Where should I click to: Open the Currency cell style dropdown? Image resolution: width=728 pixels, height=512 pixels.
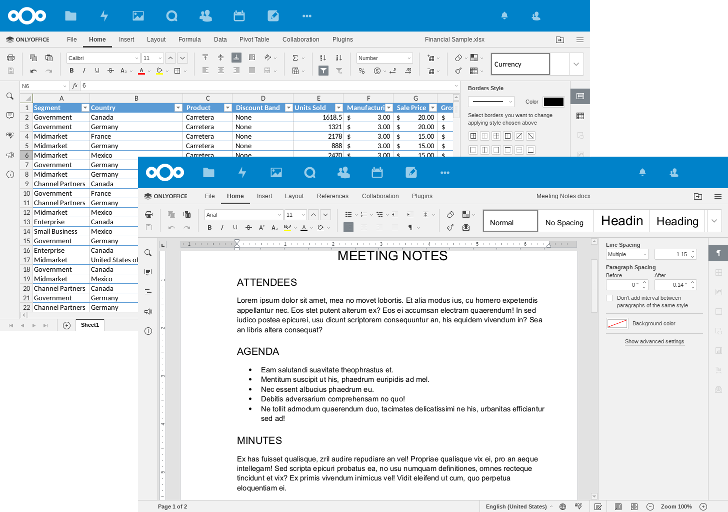pyautogui.click(x=576, y=64)
